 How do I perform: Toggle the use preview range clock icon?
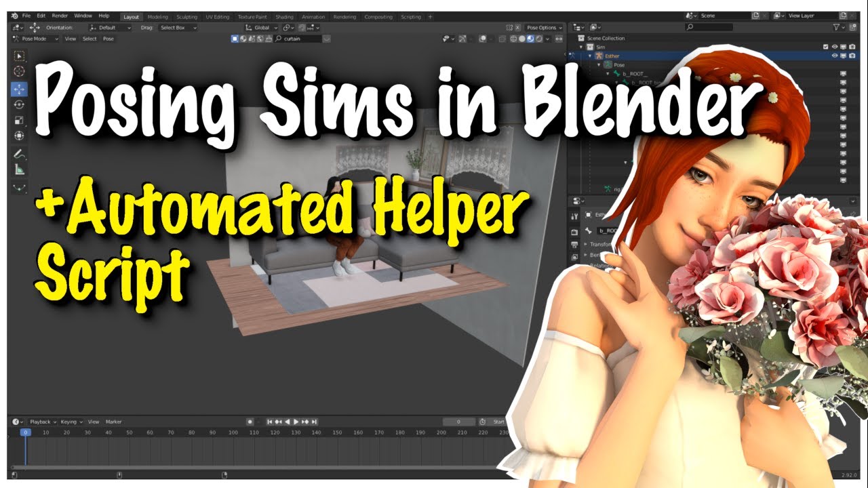pyautogui.click(x=482, y=422)
